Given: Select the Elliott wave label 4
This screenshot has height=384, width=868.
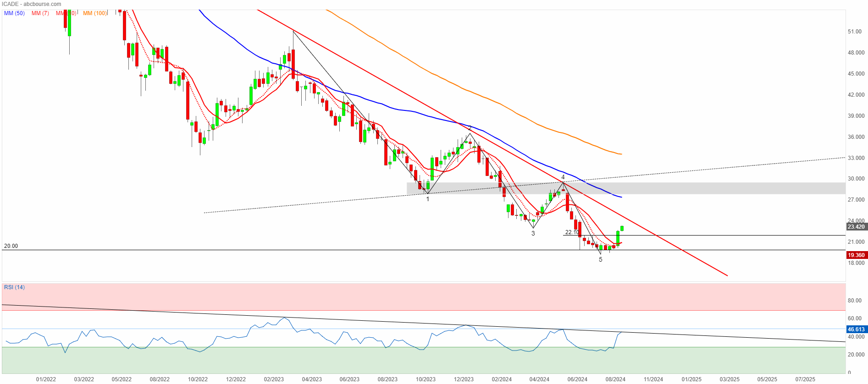Looking at the screenshot, I should coord(563,177).
